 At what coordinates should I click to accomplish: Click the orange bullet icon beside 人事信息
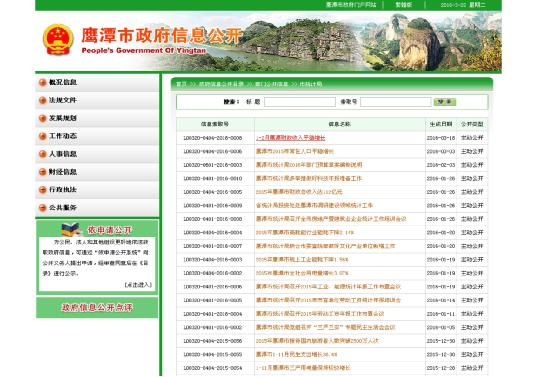coord(42,154)
